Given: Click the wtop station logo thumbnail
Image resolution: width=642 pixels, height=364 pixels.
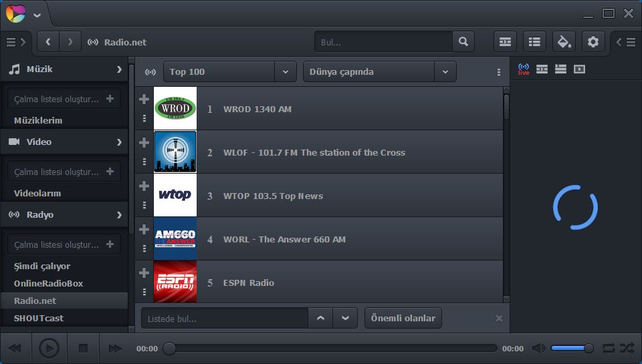Looking at the screenshot, I should 175,195.
